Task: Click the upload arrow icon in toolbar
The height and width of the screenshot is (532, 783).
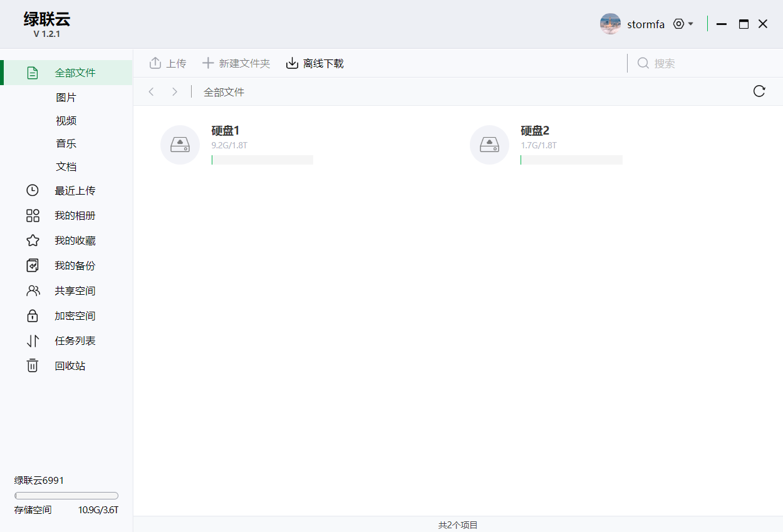Action: 155,63
